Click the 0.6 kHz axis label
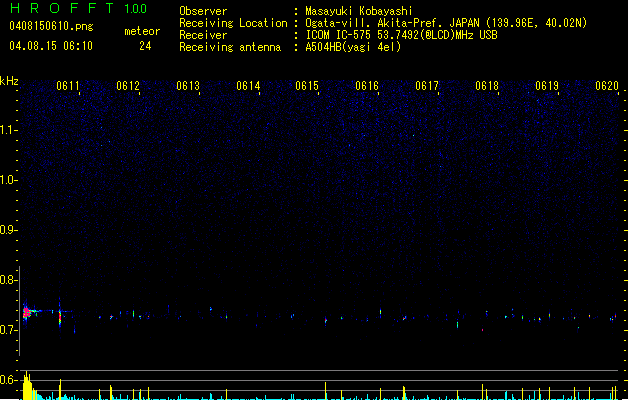Viewport: 629px width, 400px height. (x=8, y=380)
